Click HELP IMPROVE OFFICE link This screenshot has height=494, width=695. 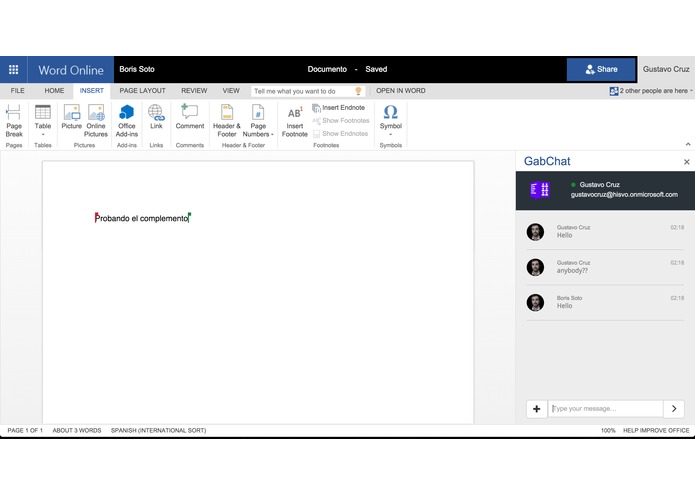(x=656, y=431)
